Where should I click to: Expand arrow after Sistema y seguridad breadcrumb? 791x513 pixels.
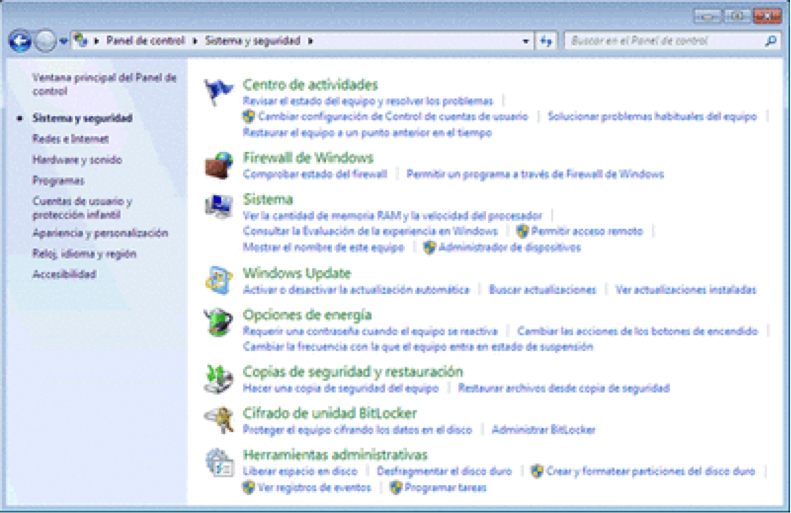pyautogui.click(x=310, y=41)
